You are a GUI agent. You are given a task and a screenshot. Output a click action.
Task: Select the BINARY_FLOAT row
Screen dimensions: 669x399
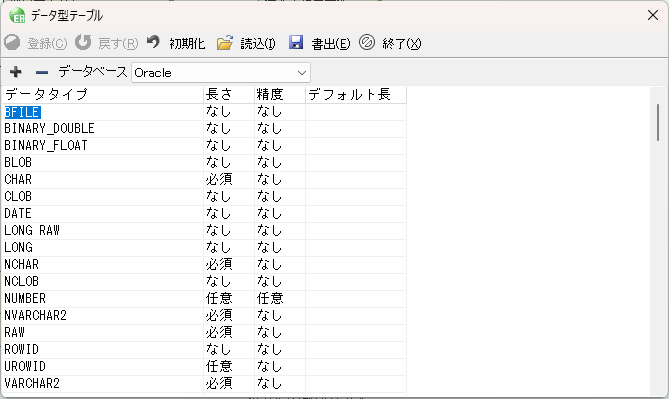(x=102, y=146)
